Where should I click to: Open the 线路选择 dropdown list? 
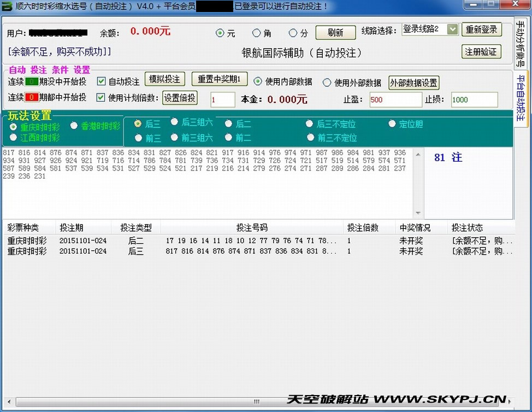[x=452, y=29]
